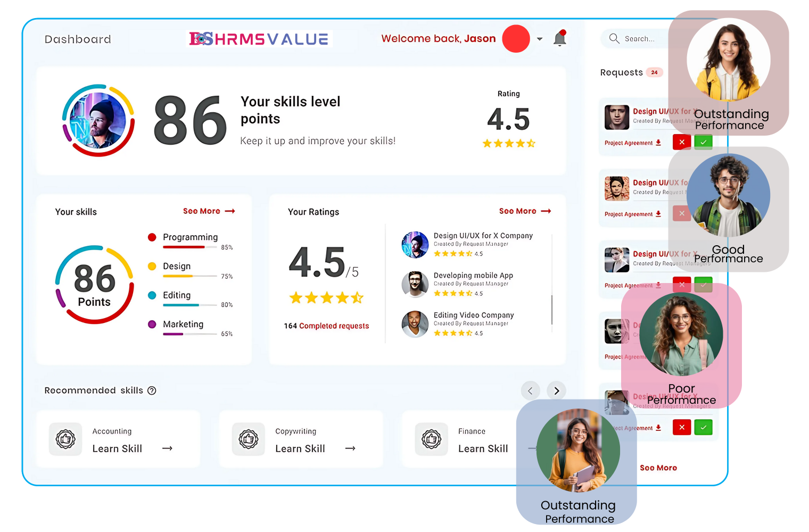Click 164 Completed requests text
The image size is (809, 532).
pyautogui.click(x=326, y=326)
